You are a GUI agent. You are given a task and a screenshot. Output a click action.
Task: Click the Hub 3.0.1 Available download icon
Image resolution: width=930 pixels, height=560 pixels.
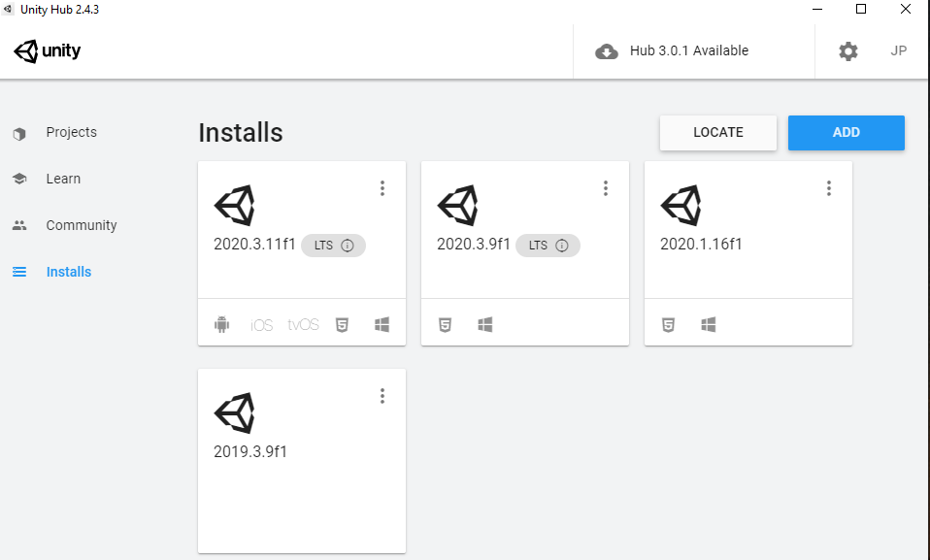(x=607, y=51)
